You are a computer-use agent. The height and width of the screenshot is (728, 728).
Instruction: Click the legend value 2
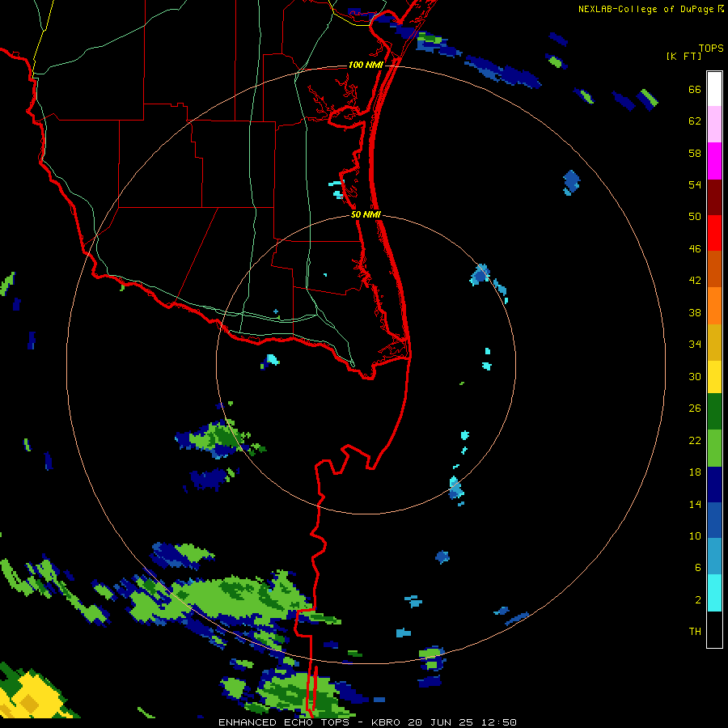pyautogui.click(x=698, y=599)
